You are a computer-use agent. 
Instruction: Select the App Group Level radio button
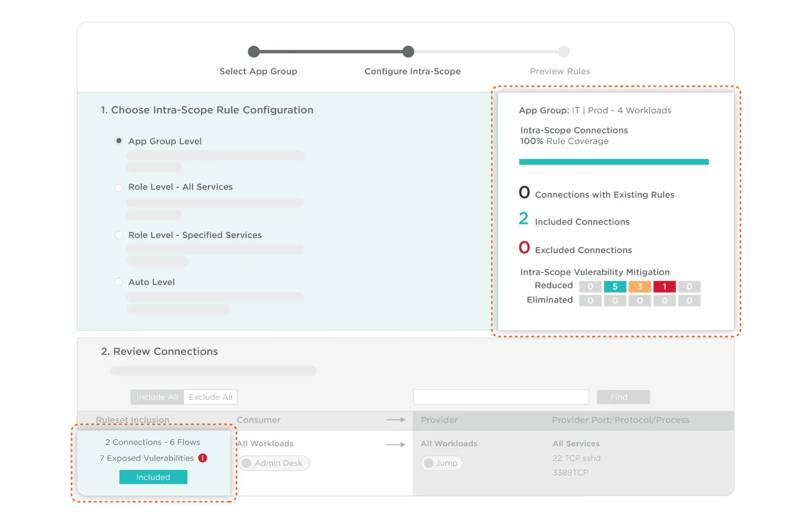[118, 141]
